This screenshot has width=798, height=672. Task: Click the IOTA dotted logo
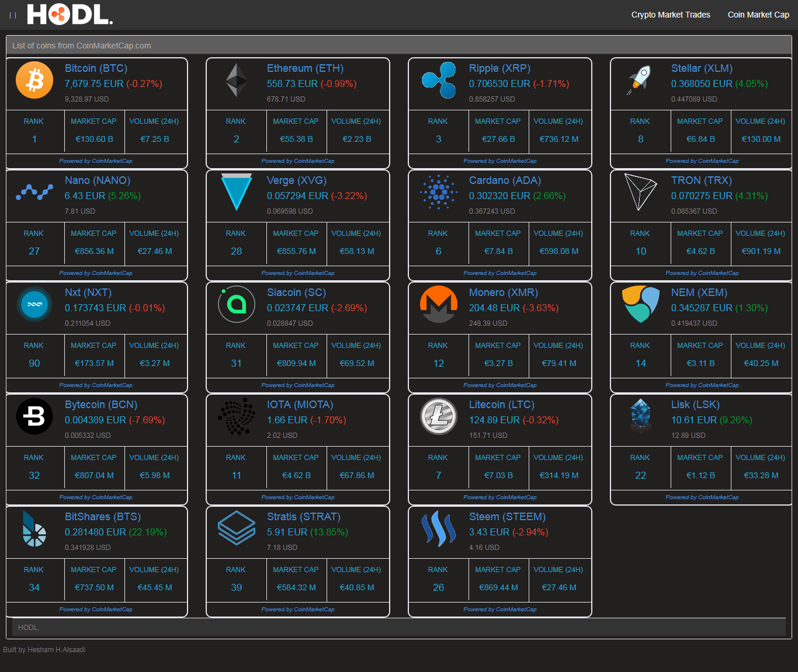[x=237, y=416]
